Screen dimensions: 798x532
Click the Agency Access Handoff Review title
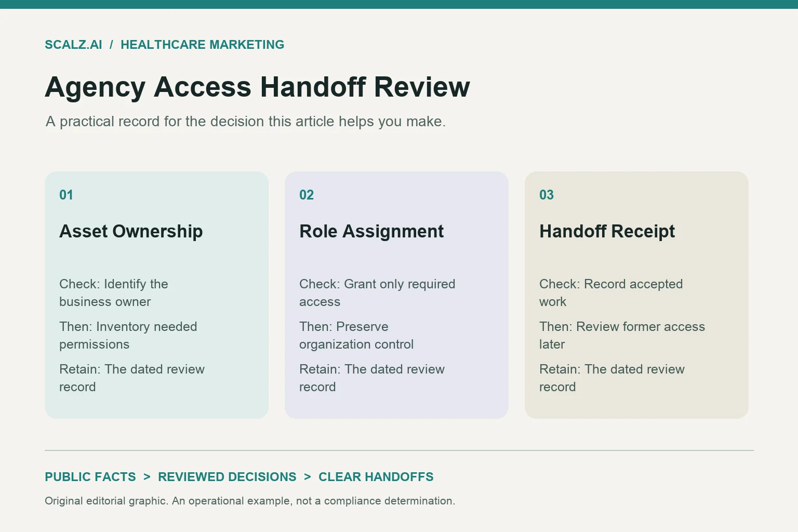click(257, 87)
